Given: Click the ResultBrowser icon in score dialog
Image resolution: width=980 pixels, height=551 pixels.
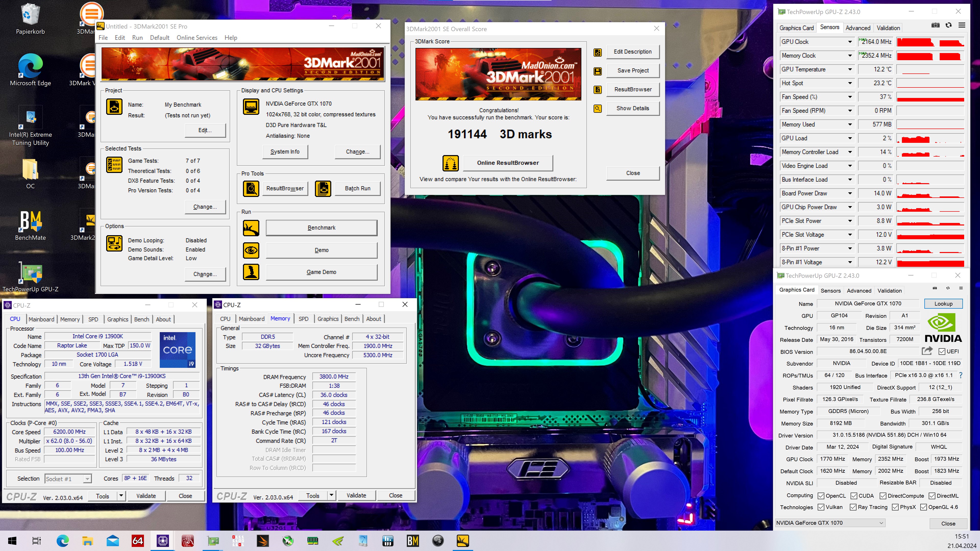Looking at the screenshot, I should [598, 90].
